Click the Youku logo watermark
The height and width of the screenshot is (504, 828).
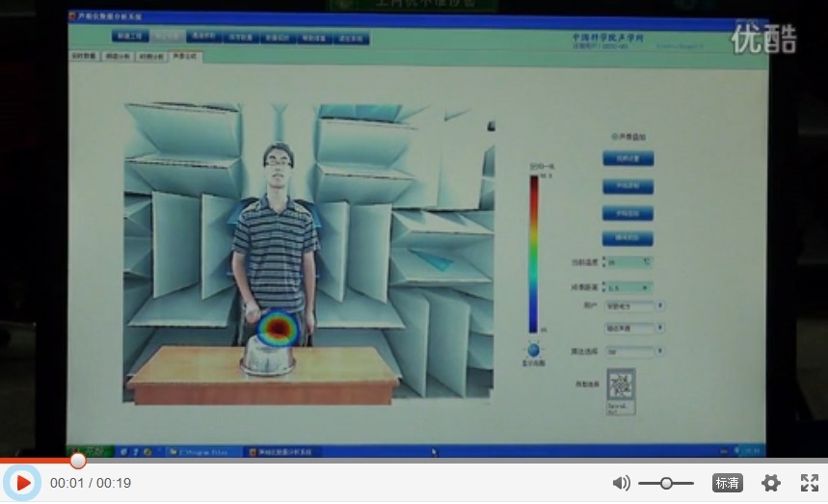[x=763, y=39]
